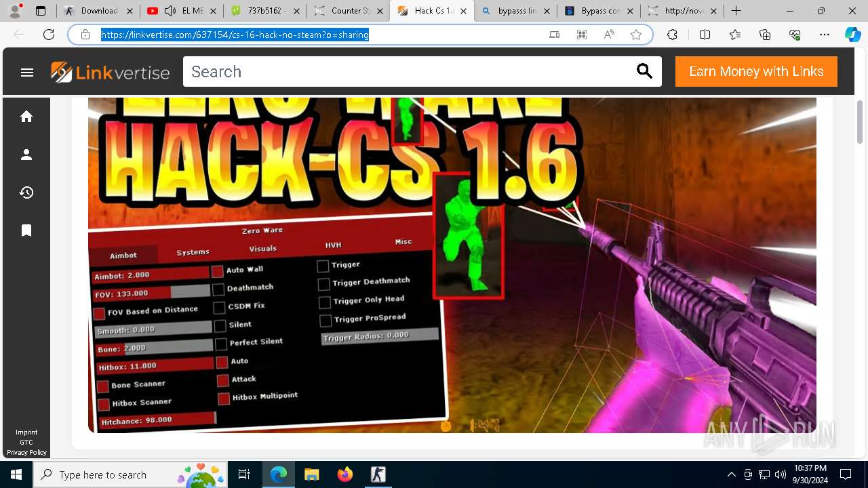Viewport: 868px width, 488px height.
Task: Open Browser essentials heart icon
Action: (795, 35)
